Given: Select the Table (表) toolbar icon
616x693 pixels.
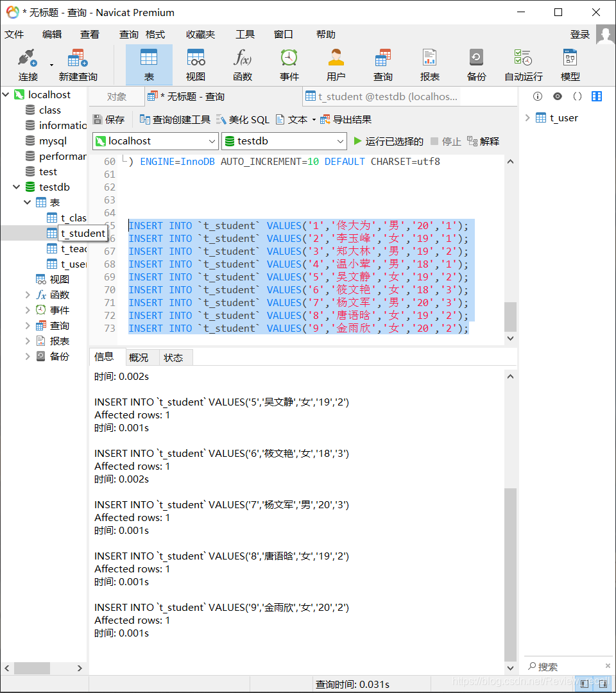Looking at the screenshot, I should pyautogui.click(x=149, y=65).
